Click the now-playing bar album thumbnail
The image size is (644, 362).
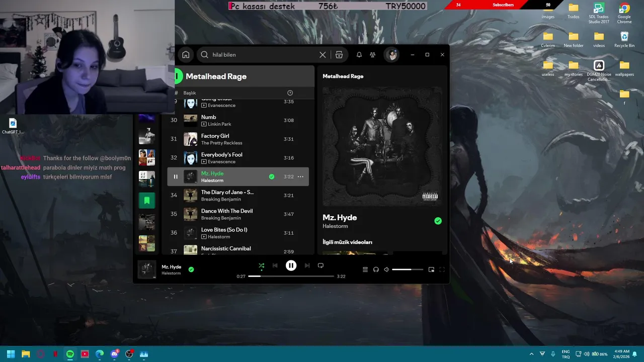pyautogui.click(x=147, y=269)
